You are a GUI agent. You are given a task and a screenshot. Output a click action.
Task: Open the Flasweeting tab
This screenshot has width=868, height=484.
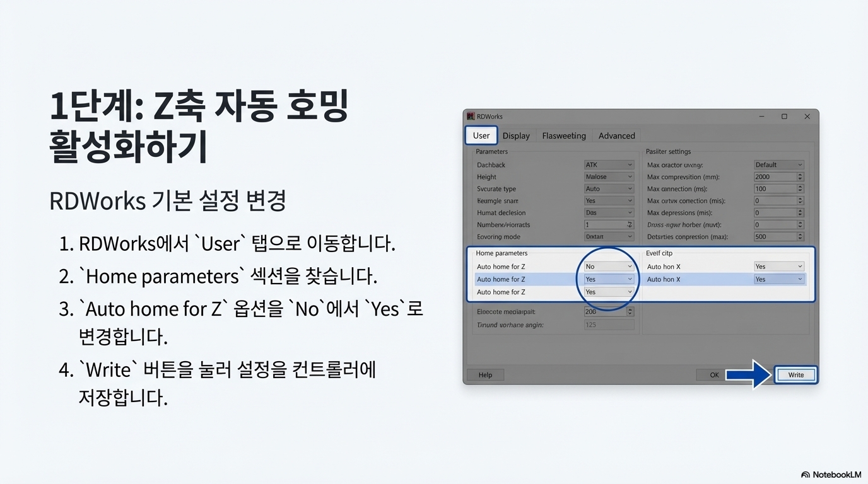(564, 135)
